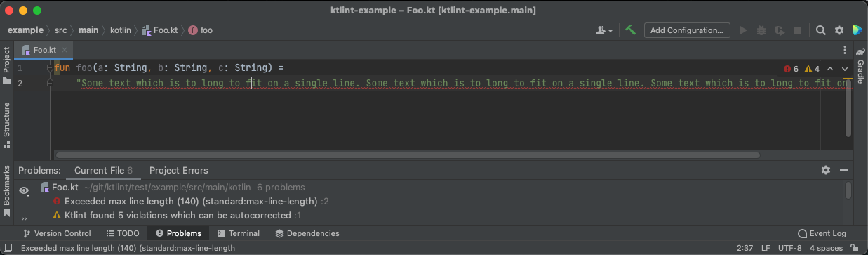Screen dimensions: 868x255
Task: Click the main breadcrumb
Action: 88,30
